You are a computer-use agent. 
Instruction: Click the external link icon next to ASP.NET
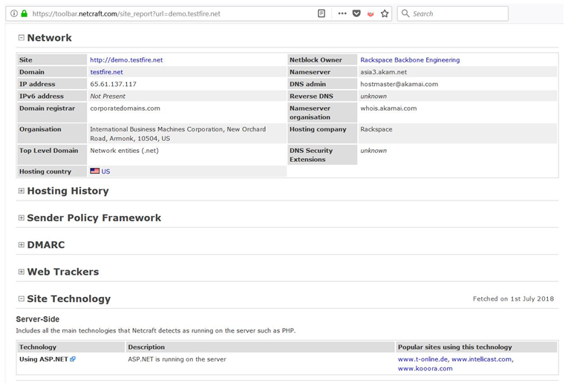coord(73,359)
